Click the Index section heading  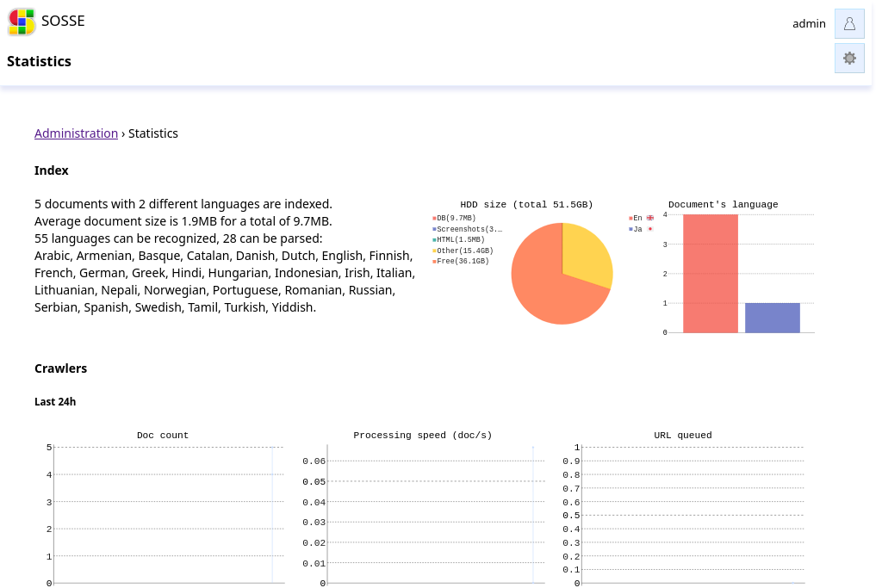[x=51, y=170]
